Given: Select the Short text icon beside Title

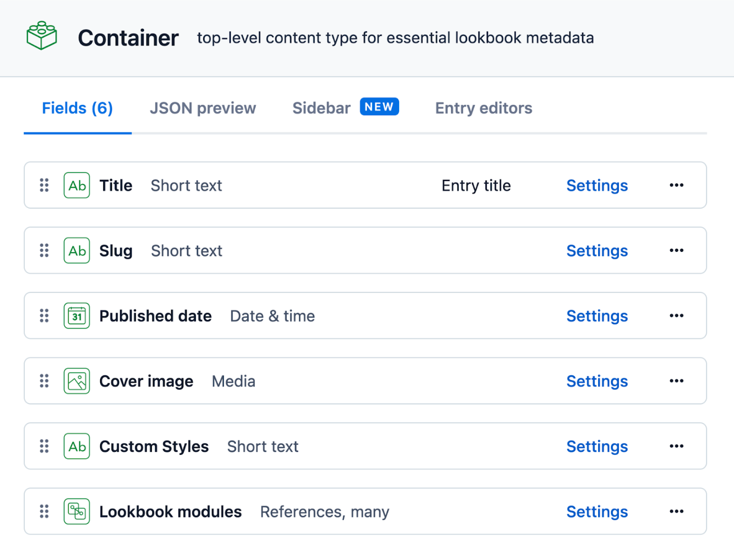Looking at the screenshot, I should (x=76, y=185).
